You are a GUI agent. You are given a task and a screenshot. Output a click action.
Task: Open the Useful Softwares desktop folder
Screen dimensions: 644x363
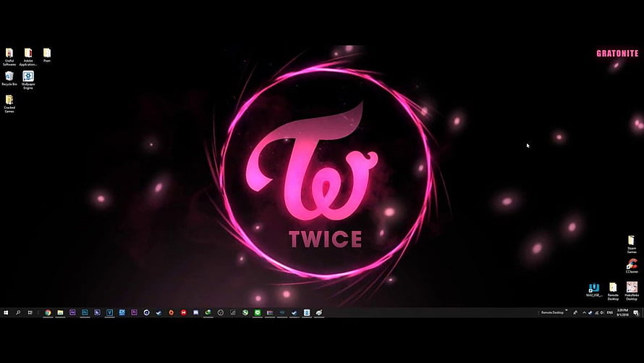(9, 57)
